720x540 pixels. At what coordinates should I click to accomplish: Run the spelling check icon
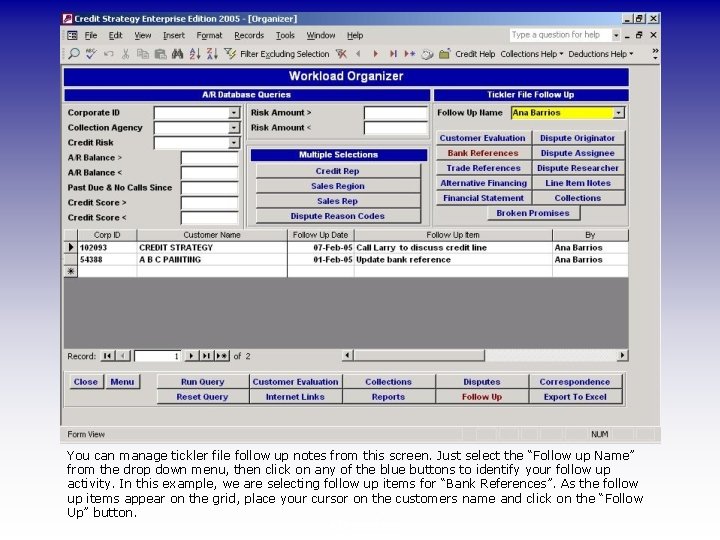pyautogui.click(x=91, y=54)
